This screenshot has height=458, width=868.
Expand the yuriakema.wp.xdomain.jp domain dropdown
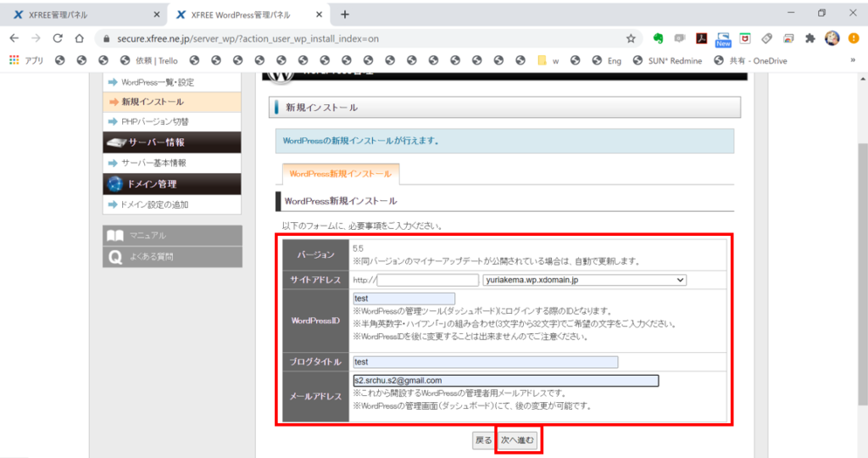584,280
